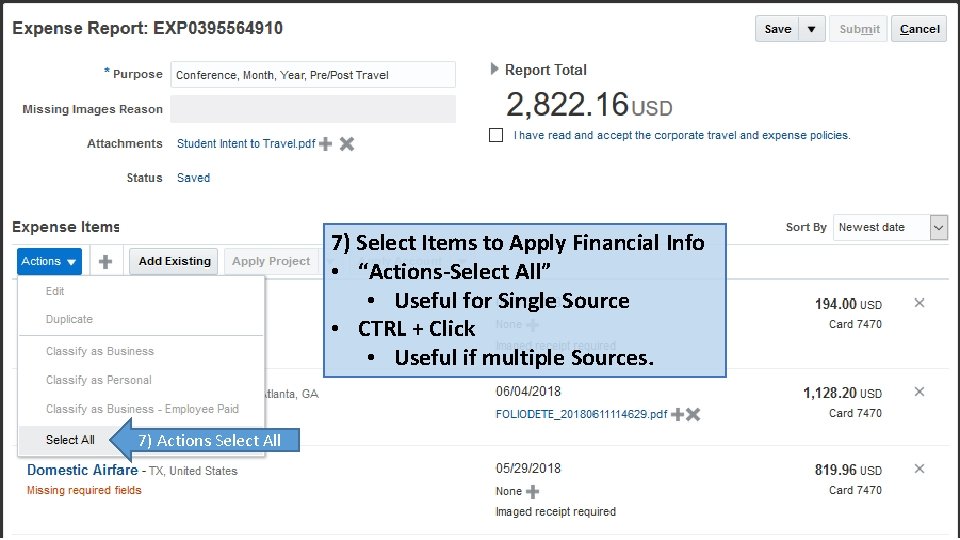Cancel the expense report
Image resolution: width=960 pixels, height=540 pixels.
tap(919, 29)
